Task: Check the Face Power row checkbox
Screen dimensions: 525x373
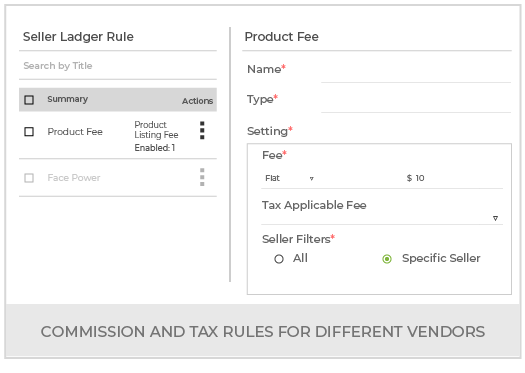Action: coord(29,178)
